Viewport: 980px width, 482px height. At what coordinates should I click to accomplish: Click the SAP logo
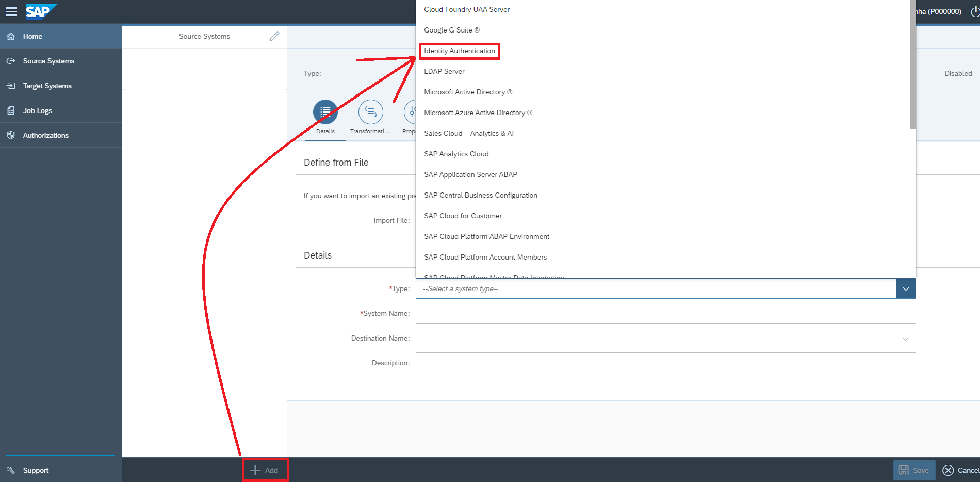41,11
